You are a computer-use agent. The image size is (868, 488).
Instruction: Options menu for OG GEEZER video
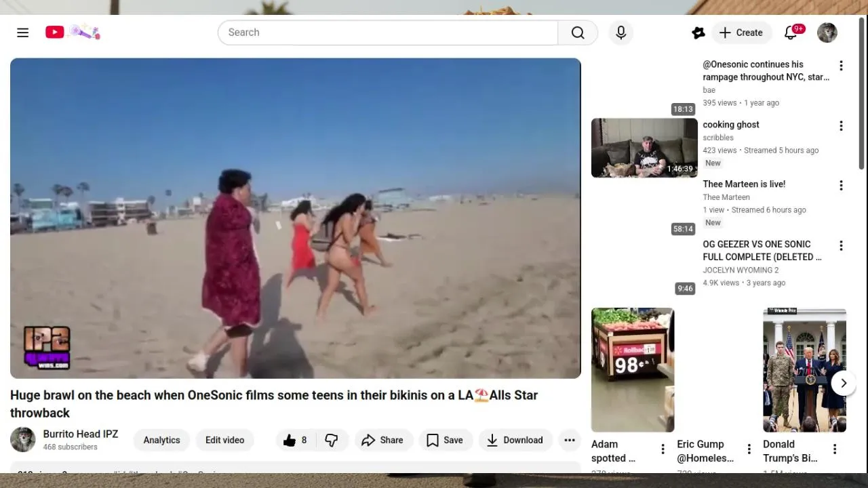pyautogui.click(x=841, y=246)
